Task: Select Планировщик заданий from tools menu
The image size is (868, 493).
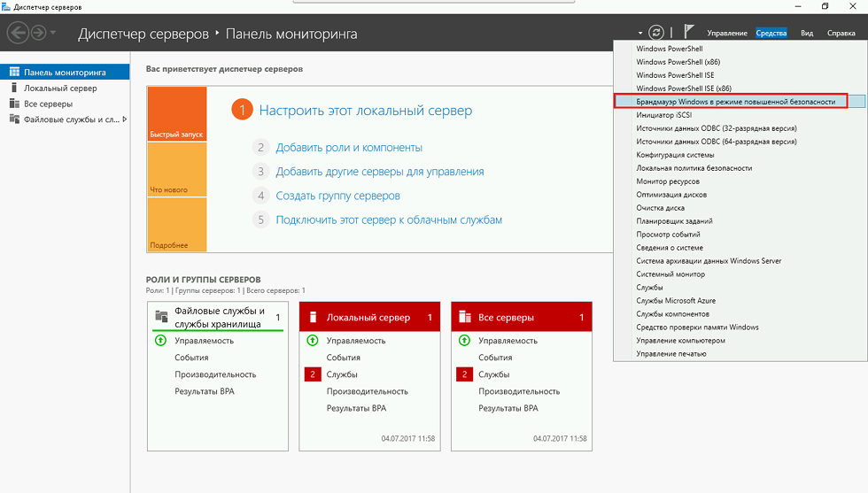Action: point(674,221)
